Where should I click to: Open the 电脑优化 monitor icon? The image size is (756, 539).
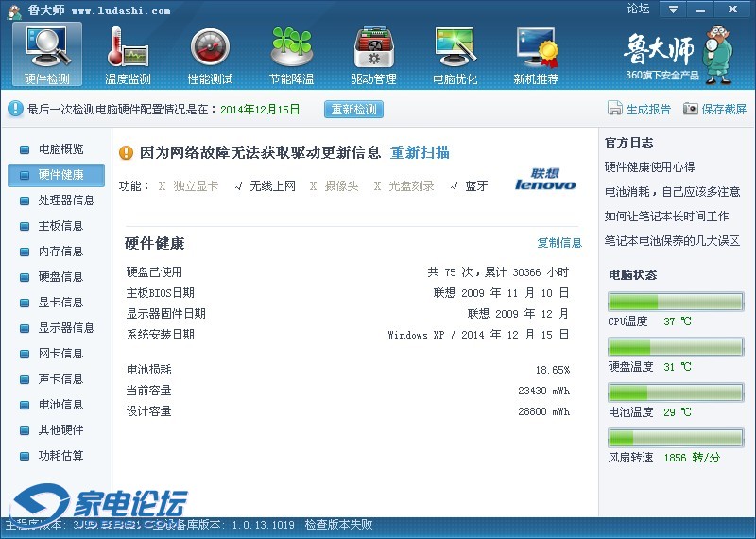click(x=455, y=54)
